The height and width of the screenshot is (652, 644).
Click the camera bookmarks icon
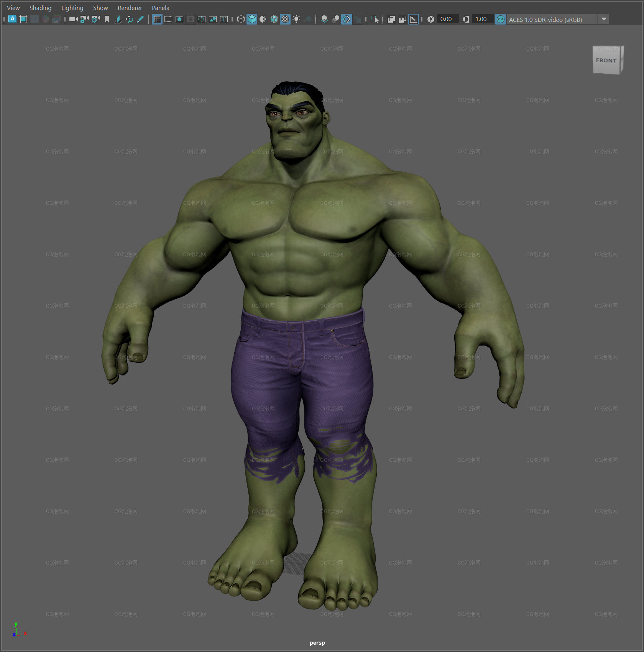pos(107,19)
